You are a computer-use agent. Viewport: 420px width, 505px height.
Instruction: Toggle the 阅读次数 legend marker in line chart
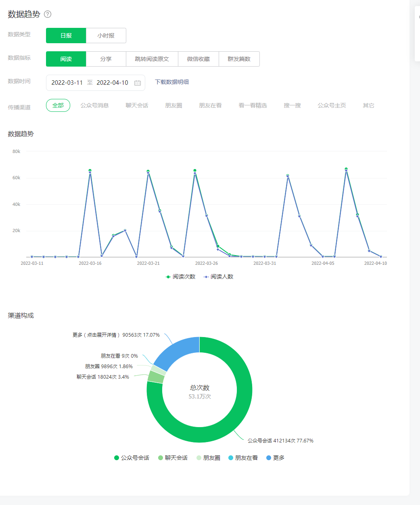pos(168,277)
